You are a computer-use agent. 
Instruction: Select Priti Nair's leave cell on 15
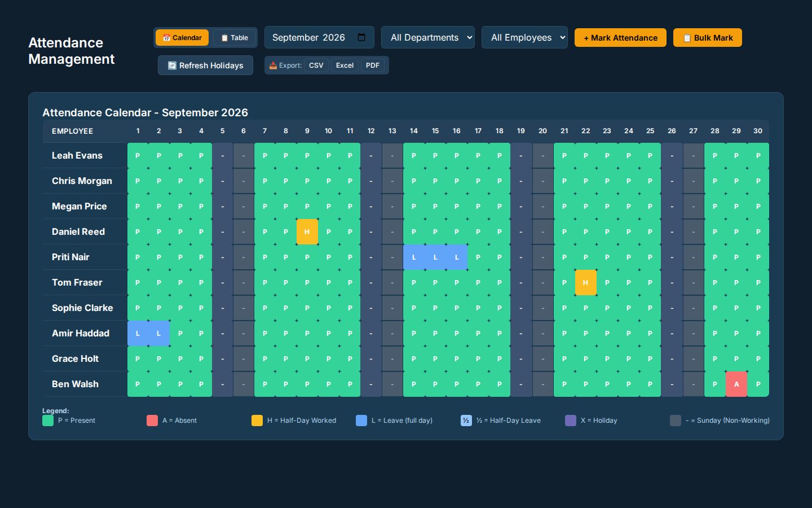pos(435,257)
